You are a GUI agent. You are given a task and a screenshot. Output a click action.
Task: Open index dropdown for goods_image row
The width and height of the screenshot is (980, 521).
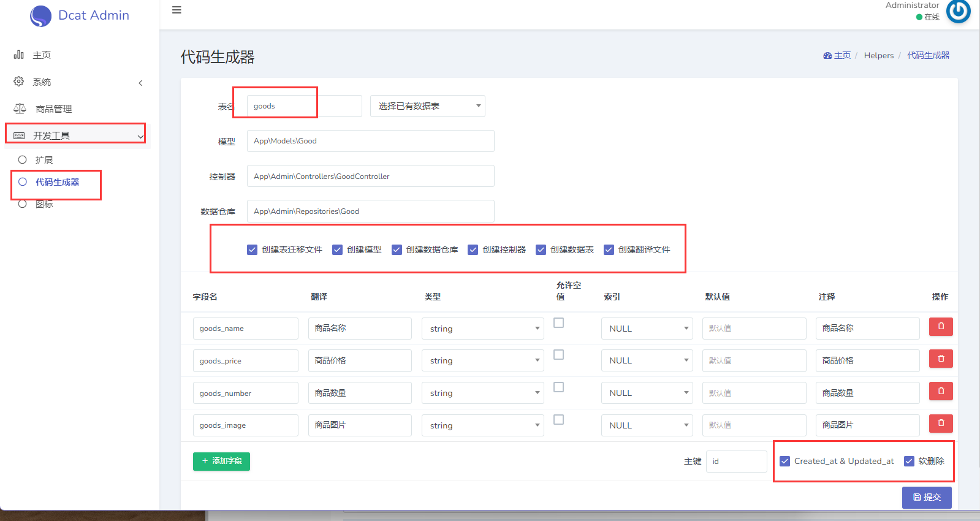tap(647, 425)
